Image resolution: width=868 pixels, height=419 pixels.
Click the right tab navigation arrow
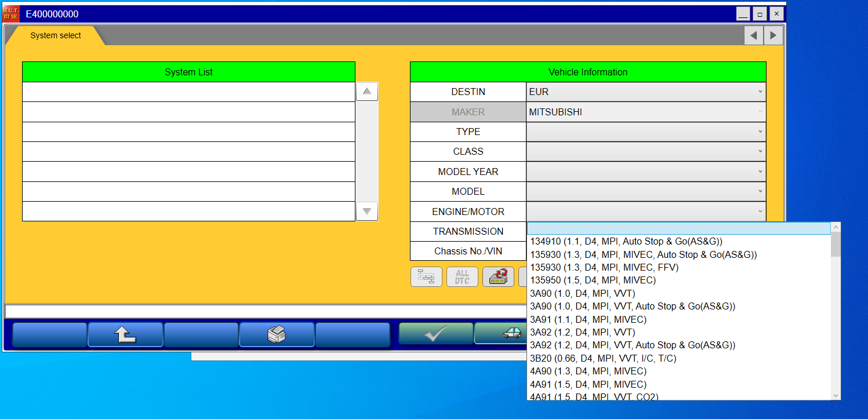(x=773, y=35)
